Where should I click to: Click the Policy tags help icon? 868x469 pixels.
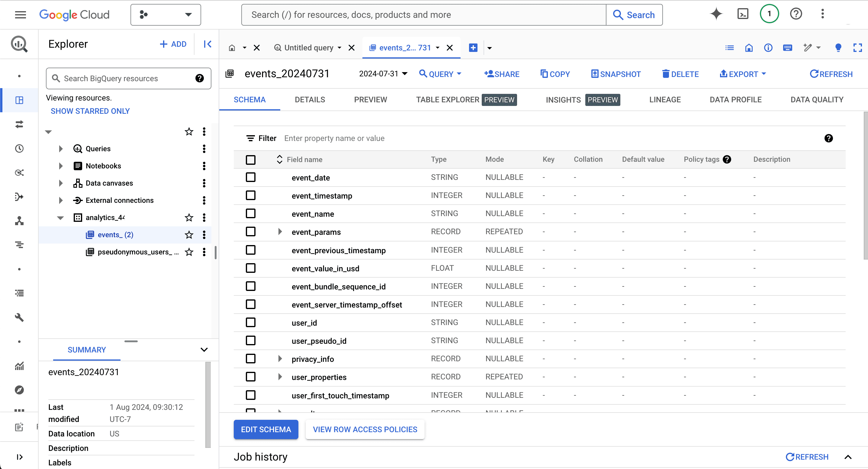[x=727, y=159]
